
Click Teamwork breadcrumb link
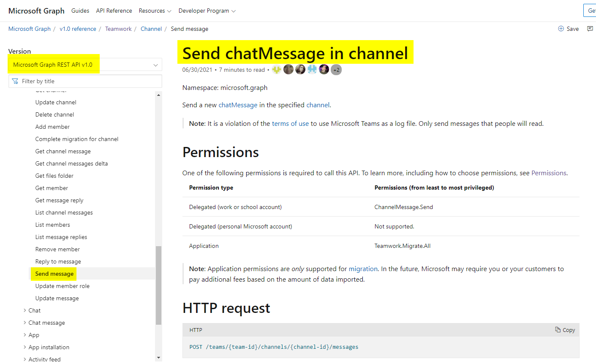click(x=118, y=29)
